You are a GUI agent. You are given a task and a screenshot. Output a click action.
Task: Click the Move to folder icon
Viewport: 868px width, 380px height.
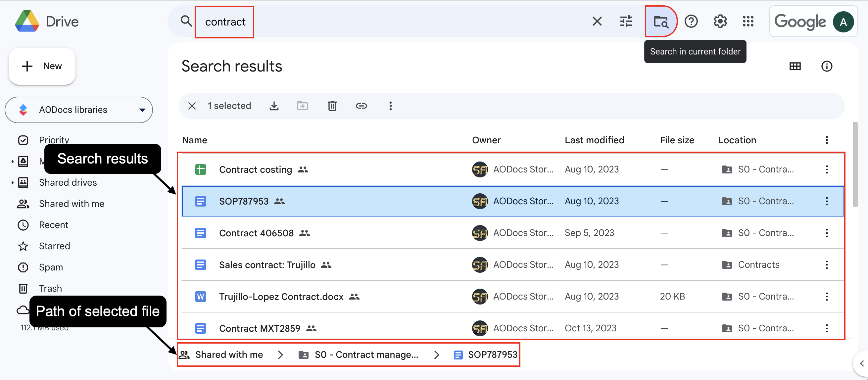[302, 106]
